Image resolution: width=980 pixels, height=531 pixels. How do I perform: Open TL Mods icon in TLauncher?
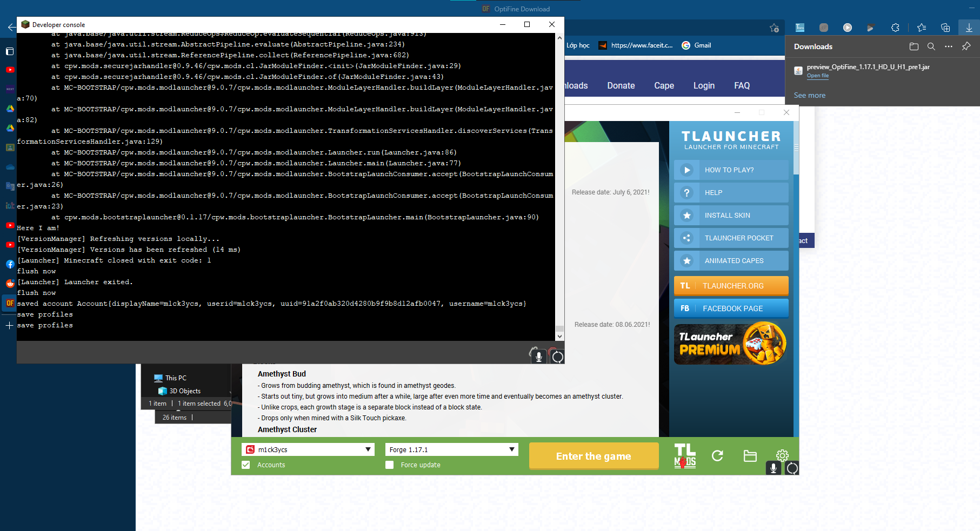coord(685,456)
